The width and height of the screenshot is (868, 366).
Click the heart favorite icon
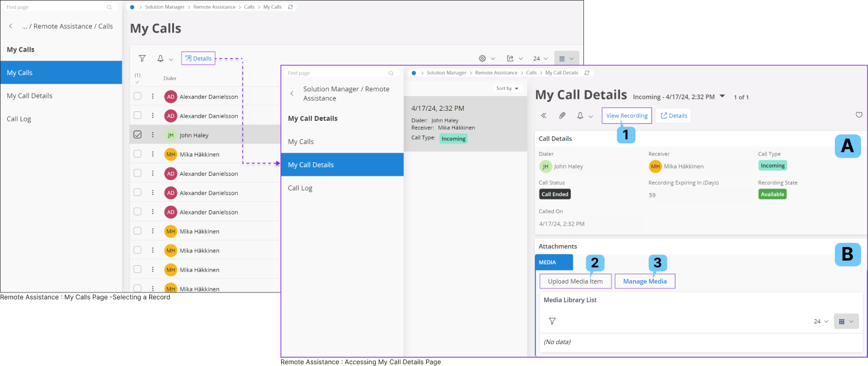coord(859,115)
